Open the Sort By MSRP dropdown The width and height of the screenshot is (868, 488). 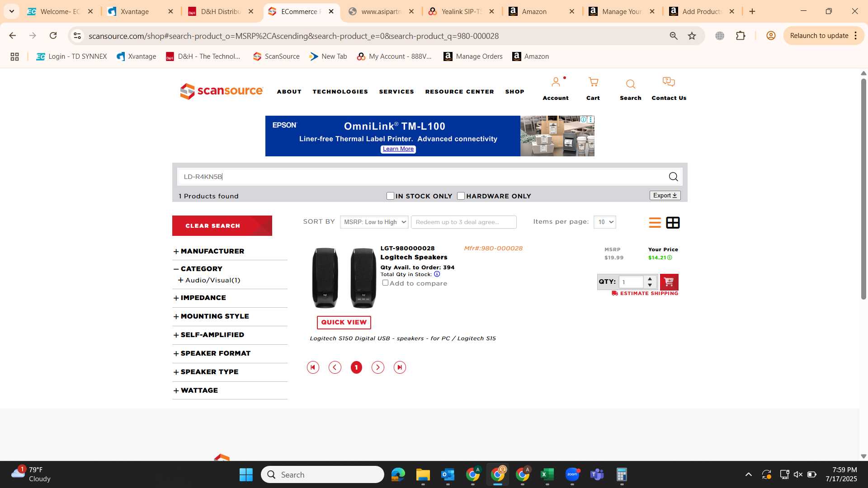pyautogui.click(x=374, y=222)
